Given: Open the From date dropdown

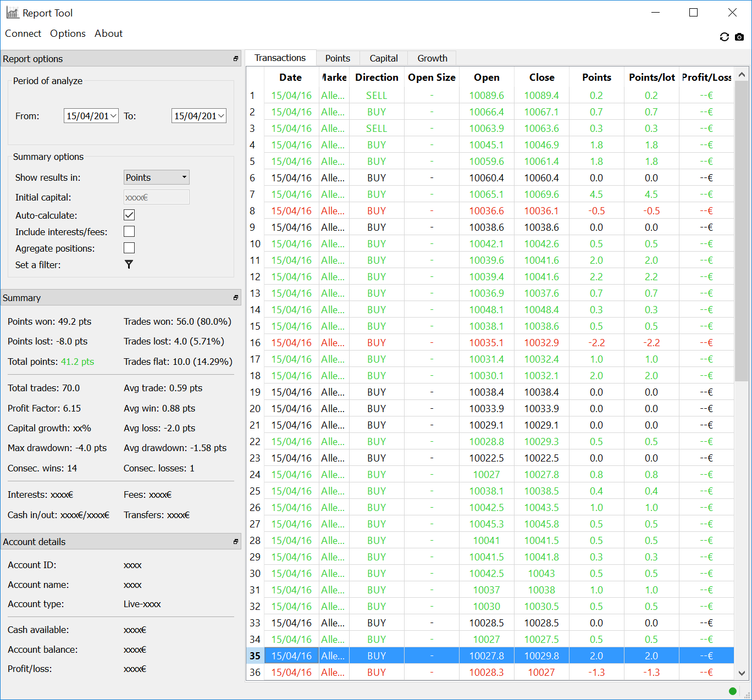Looking at the screenshot, I should tap(113, 116).
